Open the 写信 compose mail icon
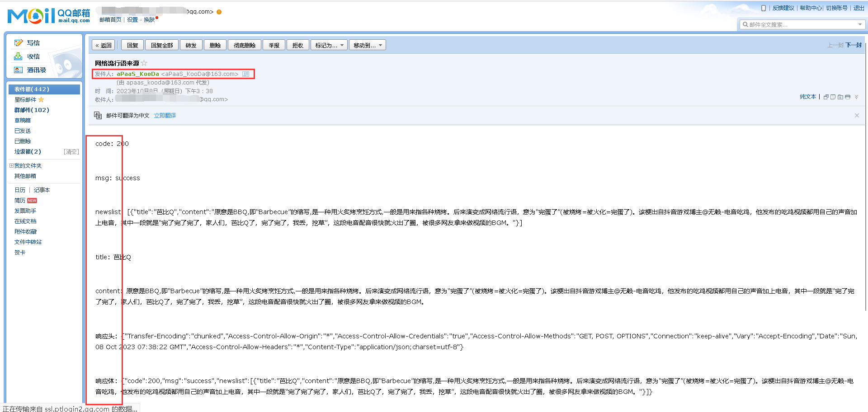This screenshot has width=868, height=412. (18, 42)
